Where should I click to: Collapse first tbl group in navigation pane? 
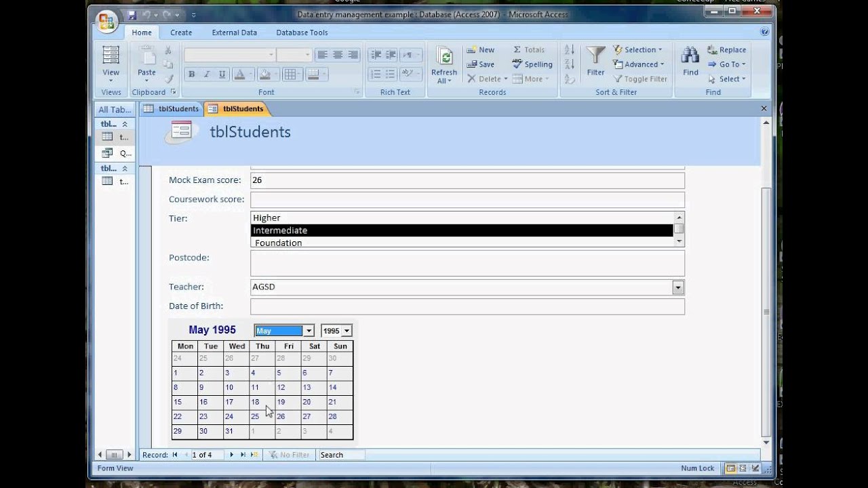125,124
